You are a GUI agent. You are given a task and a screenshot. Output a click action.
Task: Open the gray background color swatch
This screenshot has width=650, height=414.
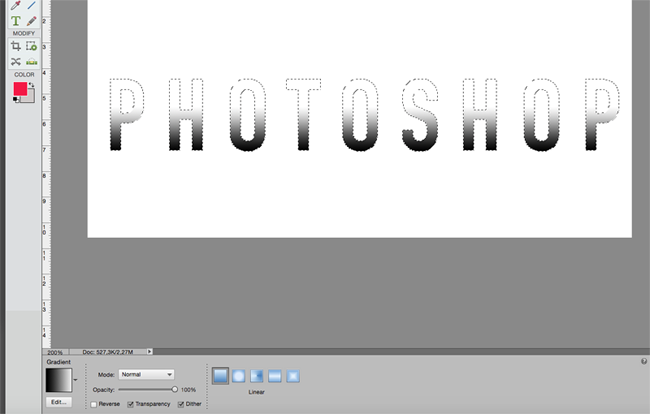[x=30, y=98]
